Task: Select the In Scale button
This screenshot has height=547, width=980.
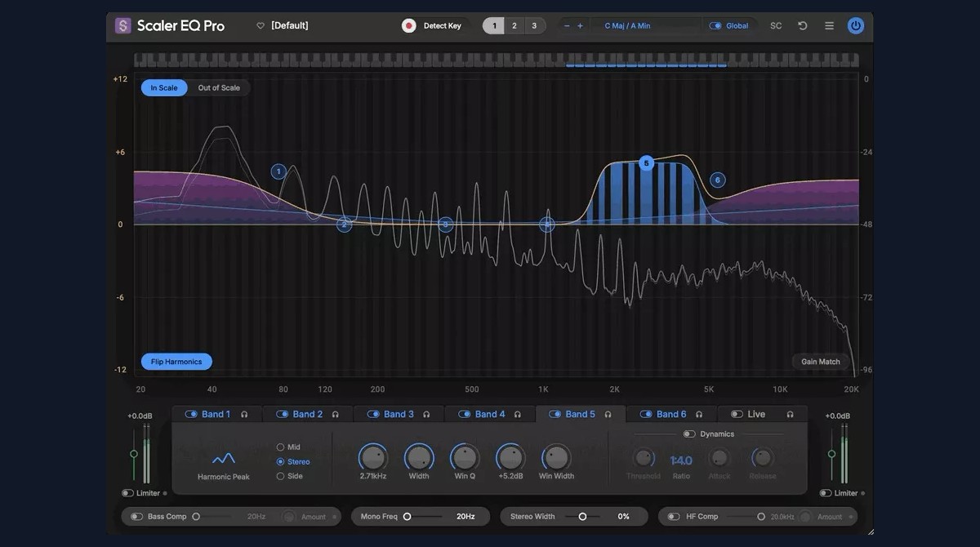Action: point(164,88)
